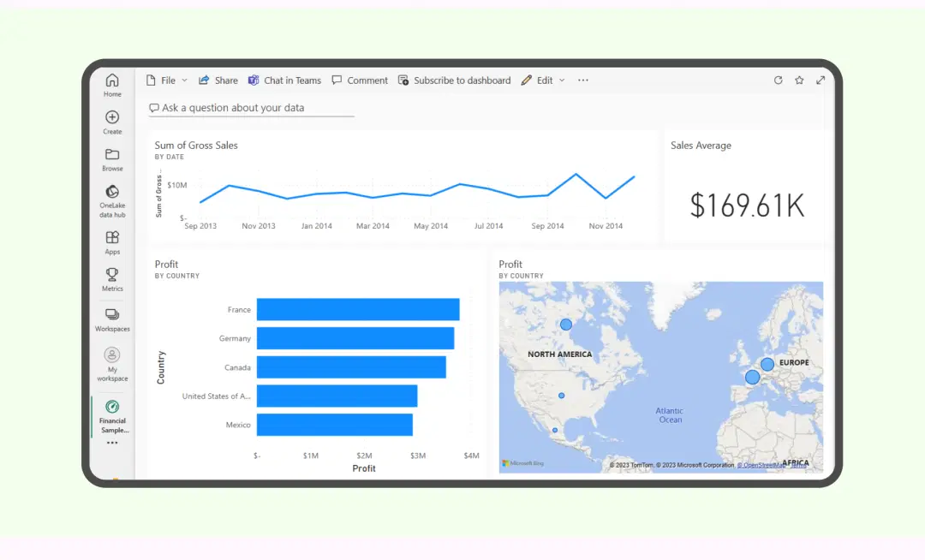This screenshot has width=925, height=560.
Task: Mark the dashboard as a favorite
Action: tap(799, 80)
